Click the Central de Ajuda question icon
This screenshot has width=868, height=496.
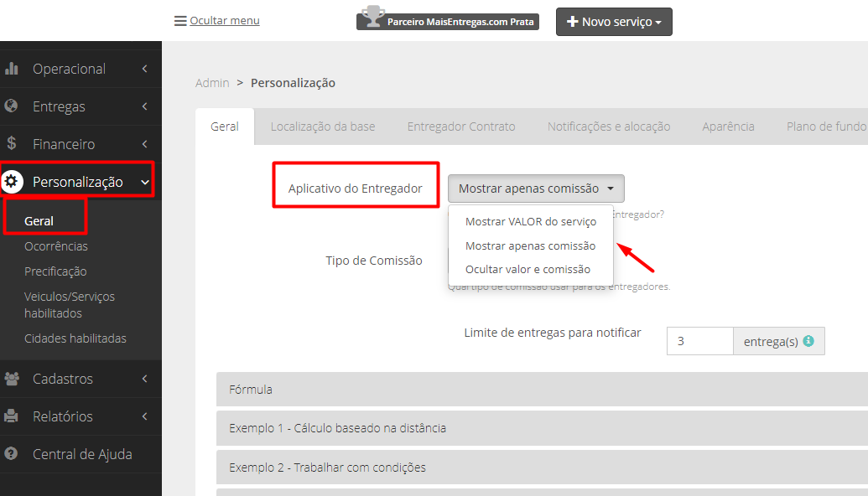pyautogui.click(x=11, y=453)
